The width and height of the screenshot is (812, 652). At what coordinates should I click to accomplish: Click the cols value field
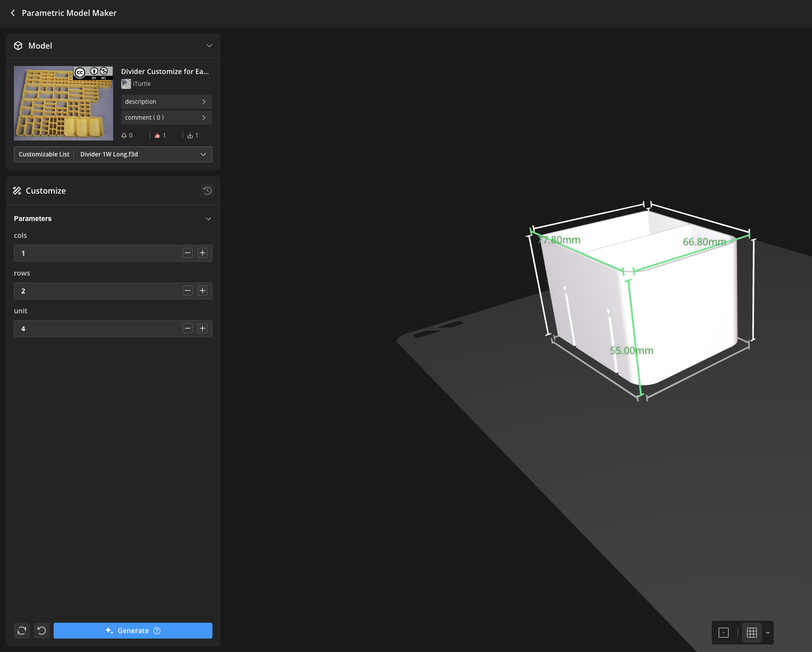click(113, 253)
